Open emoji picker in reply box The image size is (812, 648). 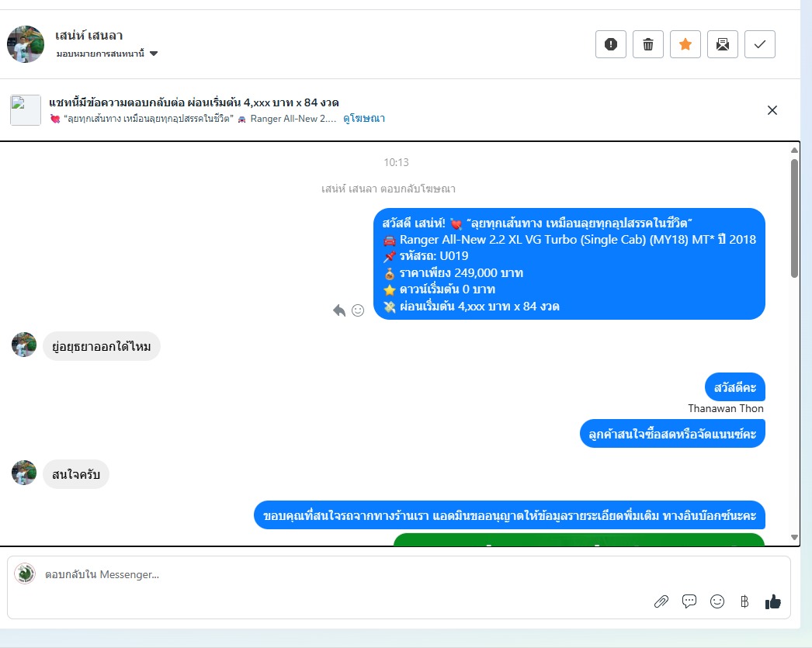click(x=717, y=601)
